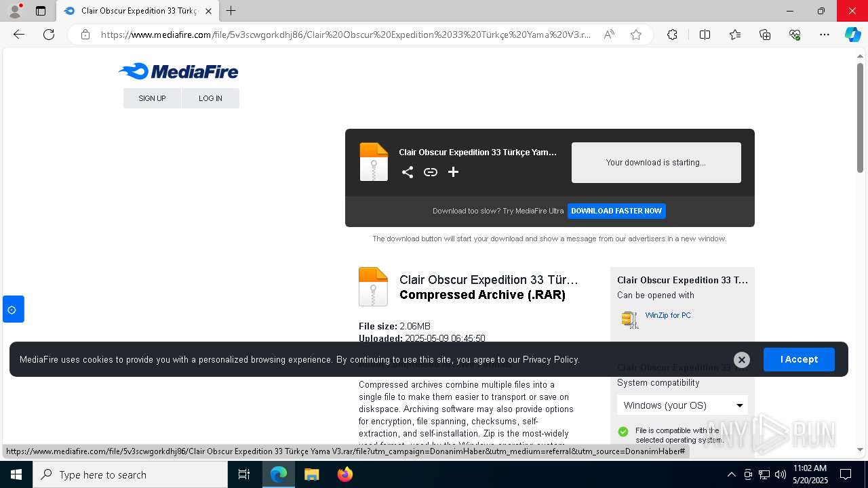This screenshot has height=488, width=868.
Task: Click the orange RAR file icon in header
Action: coord(374,162)
